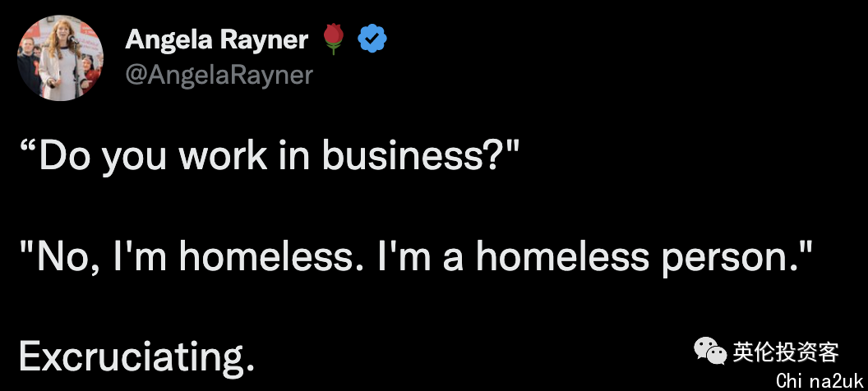
Task: Click the "Do you work in business?" line
Action: click(x=270, y=156)
